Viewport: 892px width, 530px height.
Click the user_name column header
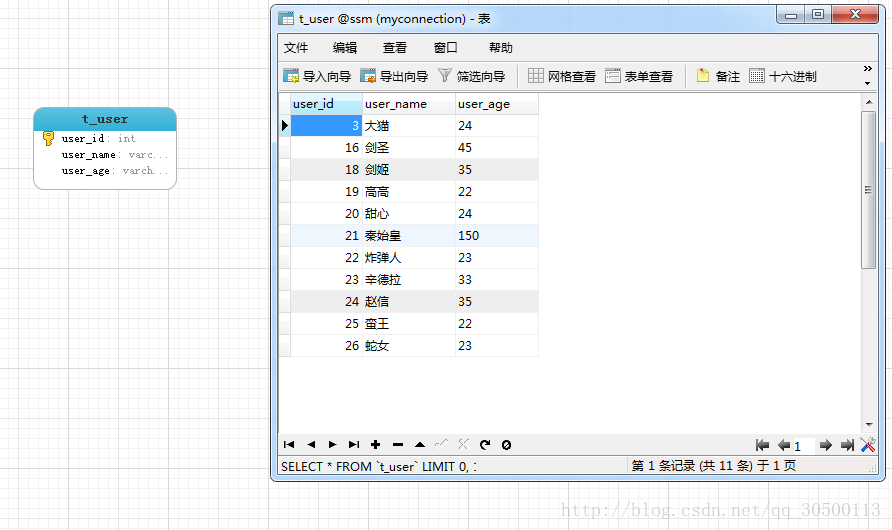click(409, 104)
